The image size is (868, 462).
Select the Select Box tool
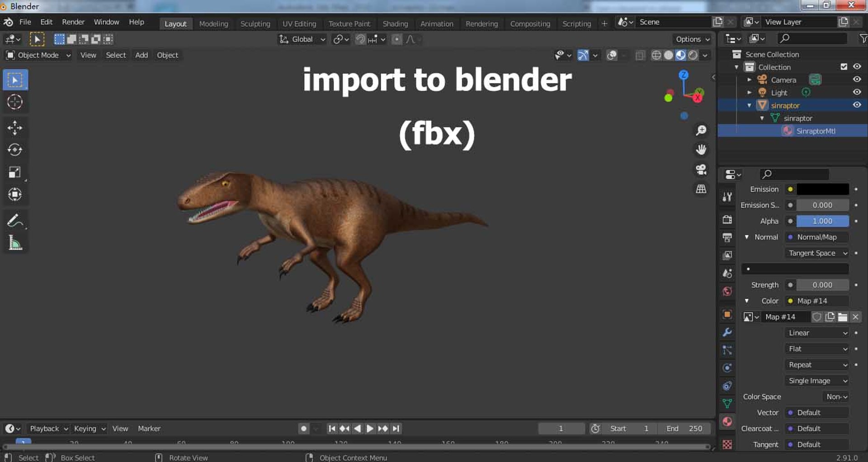click(x=15, y=80)
